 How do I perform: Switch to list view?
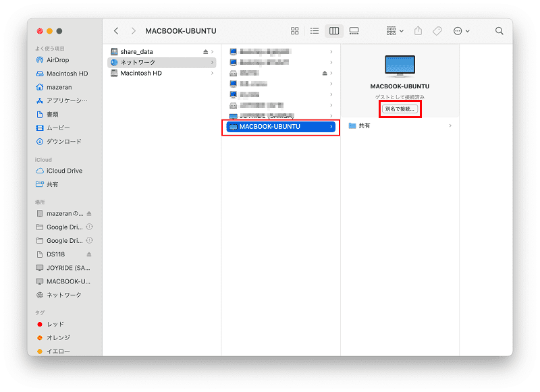click(x=315, y=31)
